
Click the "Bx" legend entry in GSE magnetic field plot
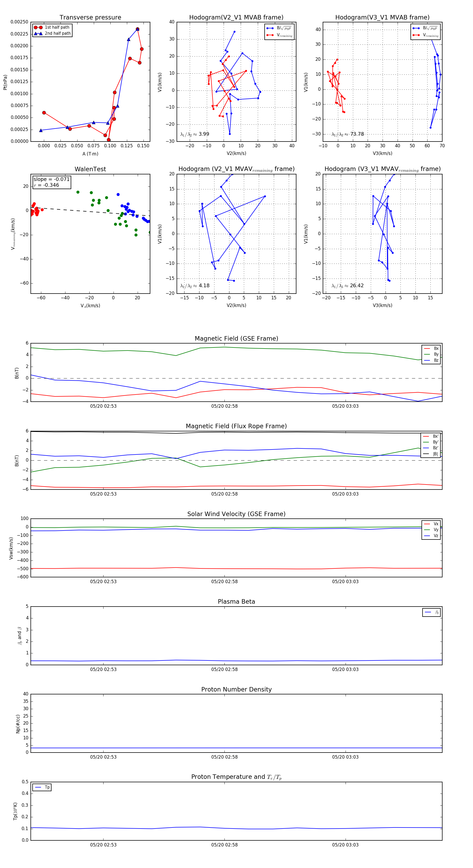click(x=431, y=349)
